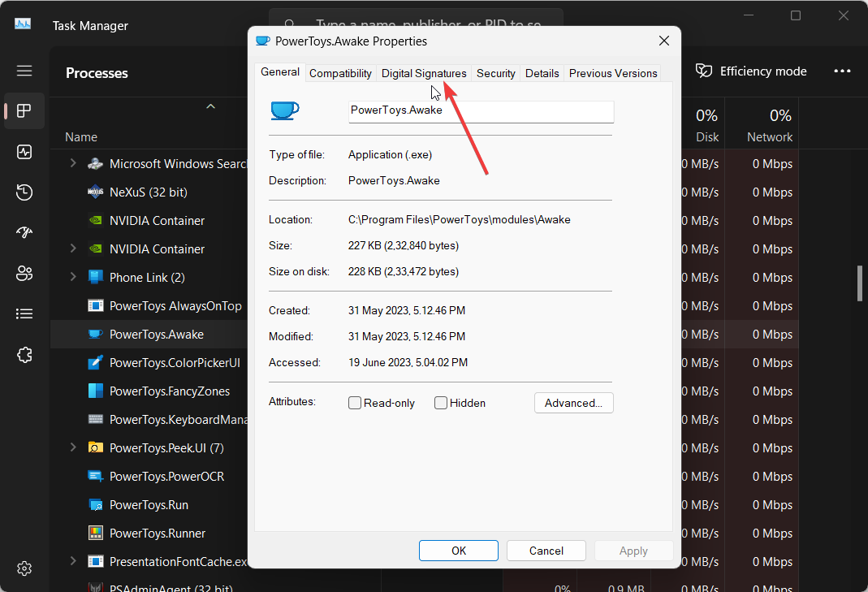Click PowerToys.Awake coffee cup icon in list
This screenshot has height=592, width=868.
95,334
